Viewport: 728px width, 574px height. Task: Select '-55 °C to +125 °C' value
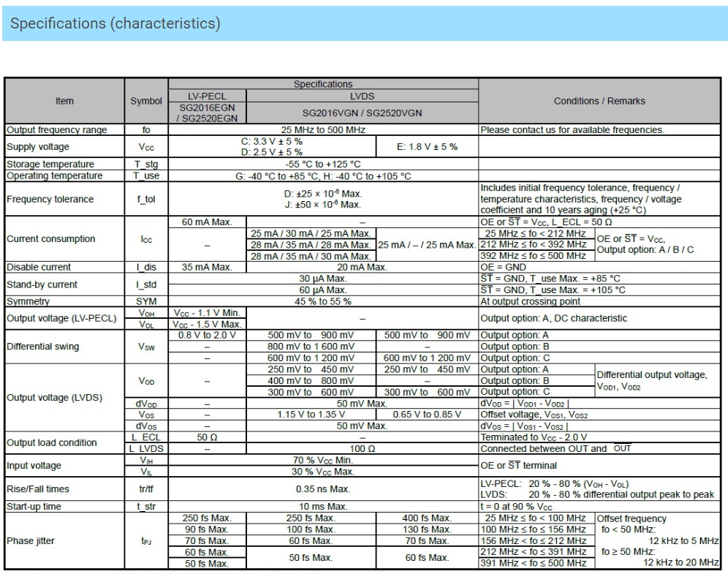point(323,165)
